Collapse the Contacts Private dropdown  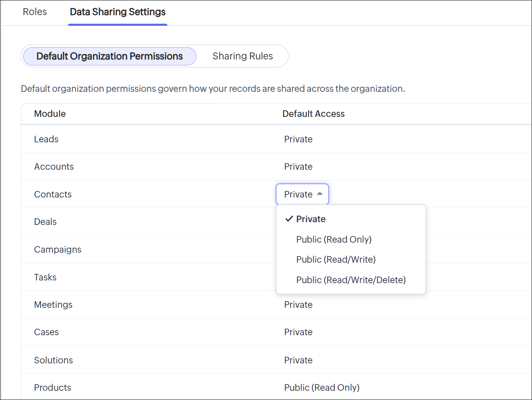[302, 194]
